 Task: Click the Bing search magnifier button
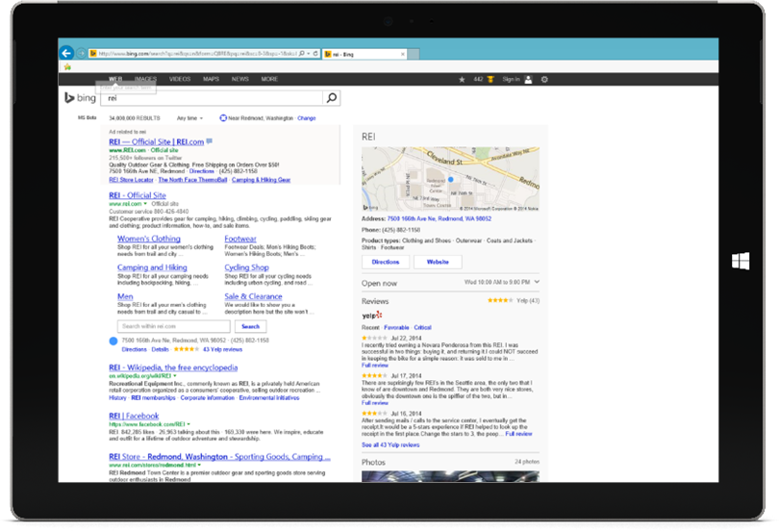click(332, 98)
